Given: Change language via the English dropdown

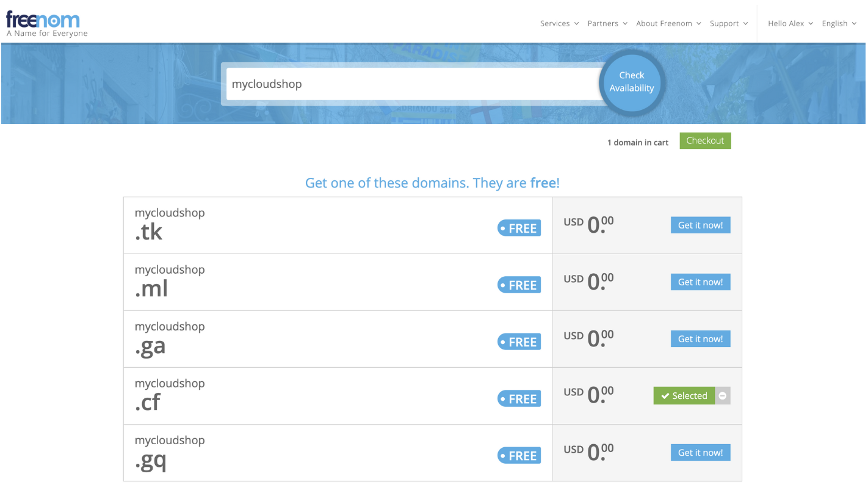Looking at the screenshot, I should click(839, 23).
